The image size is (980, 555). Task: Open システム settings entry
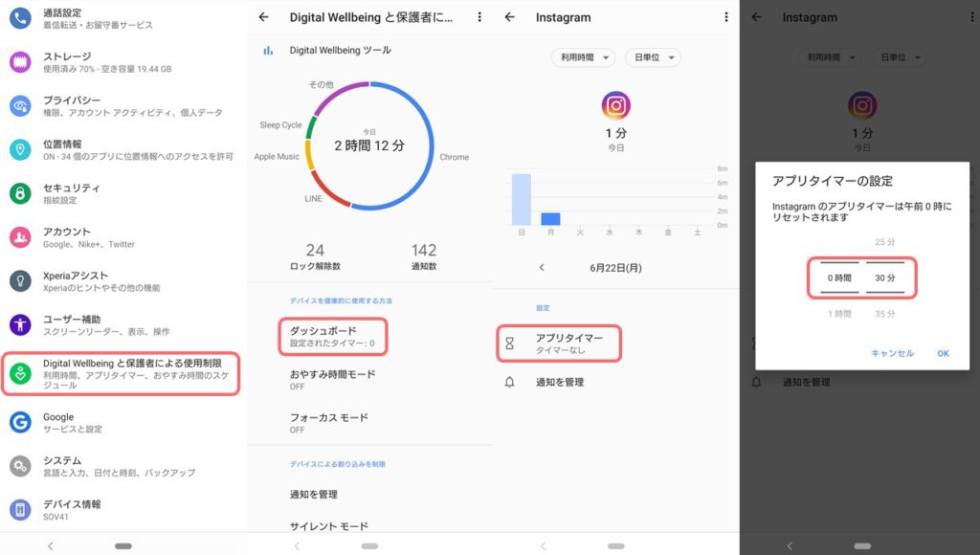pos(123,466)
